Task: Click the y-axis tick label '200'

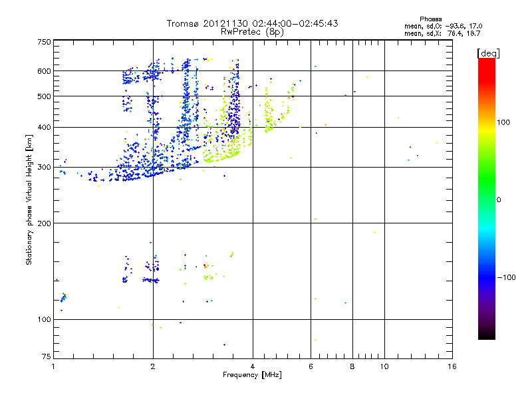Action: tap(44, 223)
